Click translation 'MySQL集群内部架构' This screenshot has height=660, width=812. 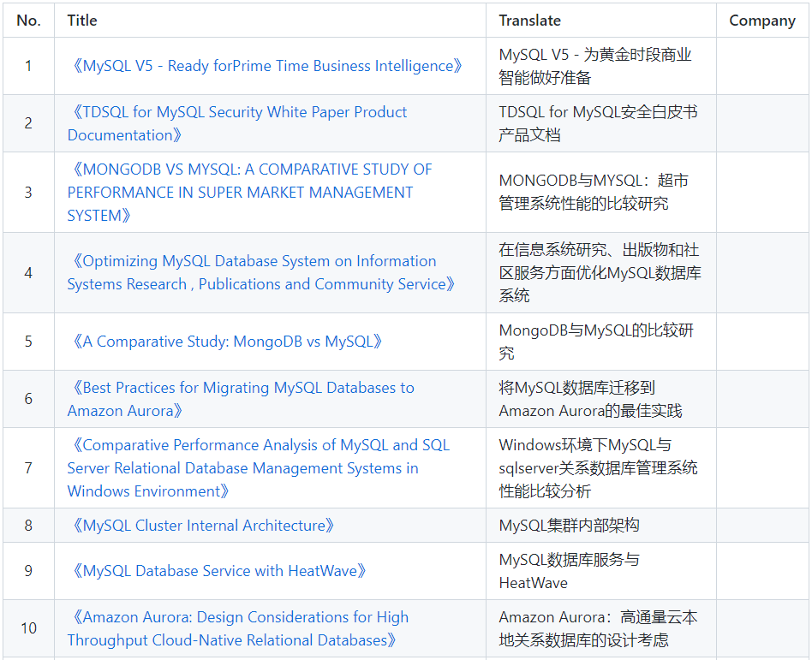[x=569, y=526]
